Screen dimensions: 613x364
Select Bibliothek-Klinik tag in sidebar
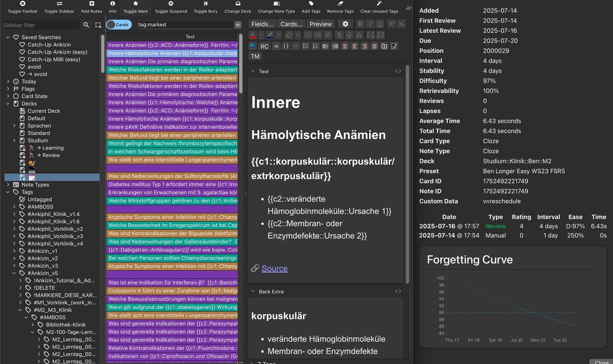tap(66, 325)
